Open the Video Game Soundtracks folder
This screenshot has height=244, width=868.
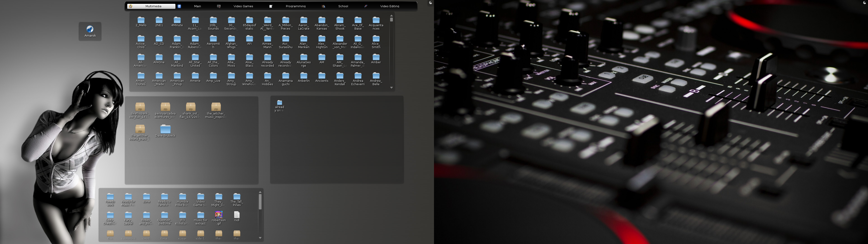[x=200, y=199]
